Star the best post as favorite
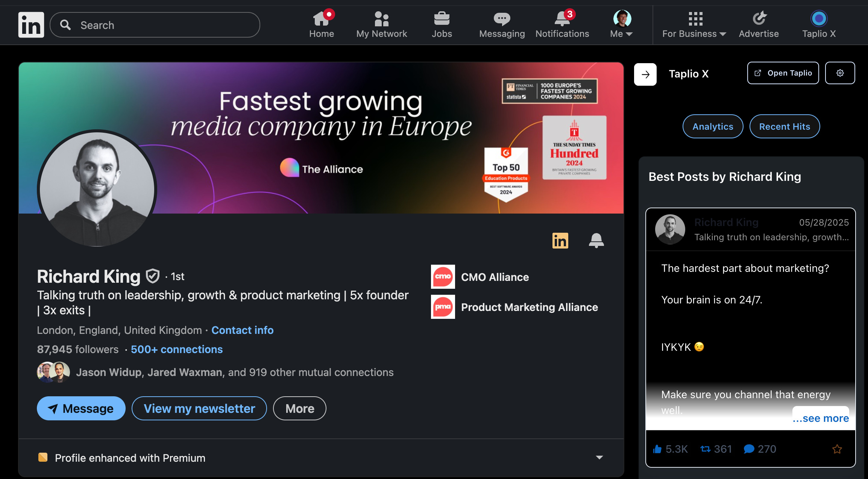Viewport: 868px width, 479px height. [837, 449]
